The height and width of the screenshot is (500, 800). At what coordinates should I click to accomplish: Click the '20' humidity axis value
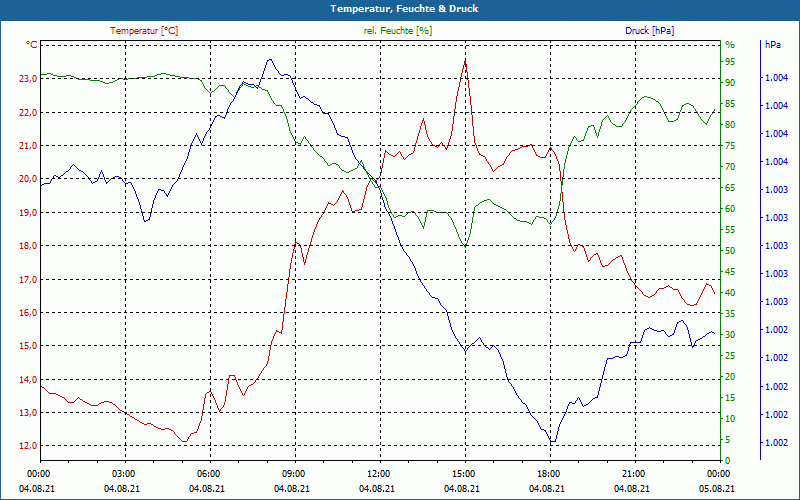click(730, 377)
